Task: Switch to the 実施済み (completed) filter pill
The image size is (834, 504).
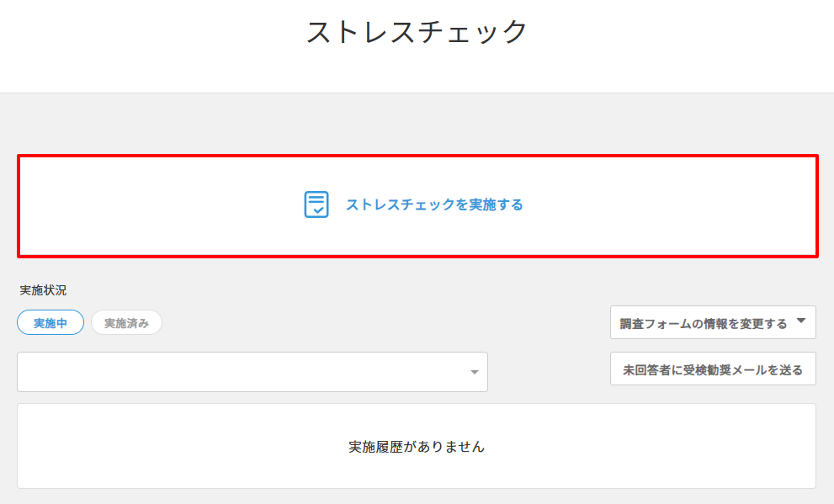Action: tap(126, 322)
